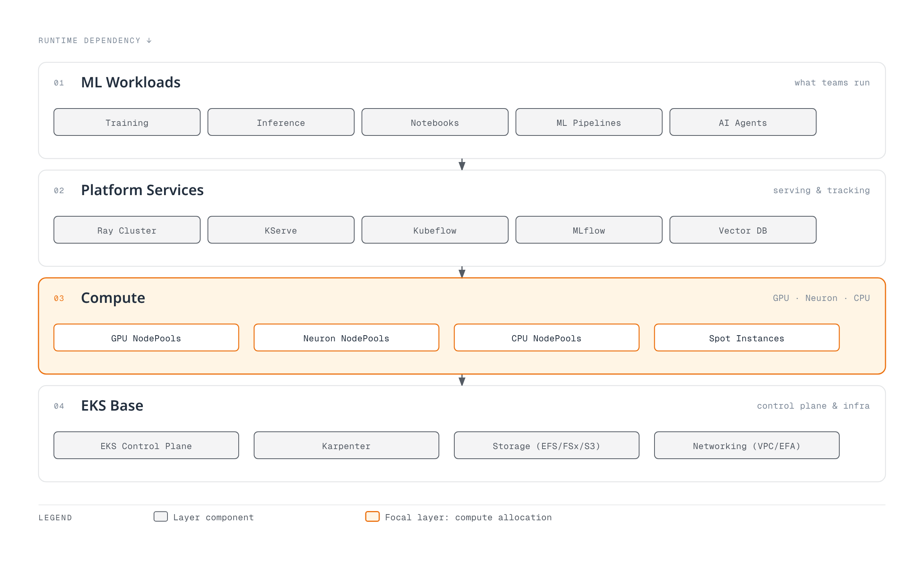Click the KServe component
This screenshot has height=578, width=924.
pos(281,230)
